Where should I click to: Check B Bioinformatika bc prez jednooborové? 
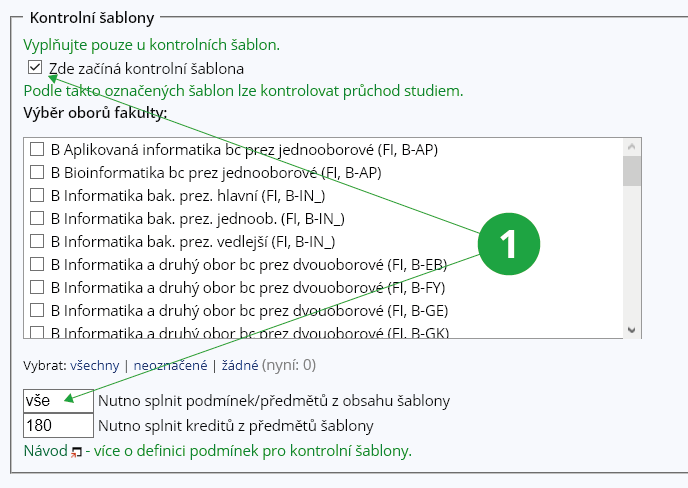[x=37, y=172]
